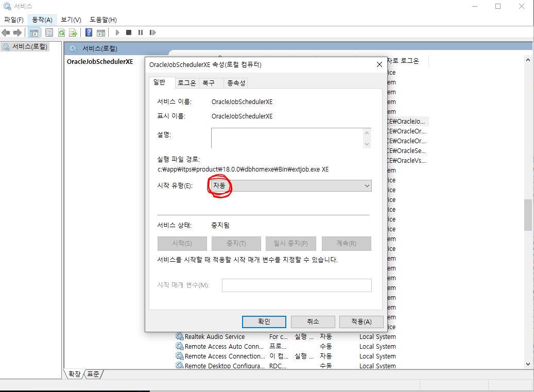
Task: Click the 일시 중지(P) button
Action: pyautogui.click(x=291, y=244)
